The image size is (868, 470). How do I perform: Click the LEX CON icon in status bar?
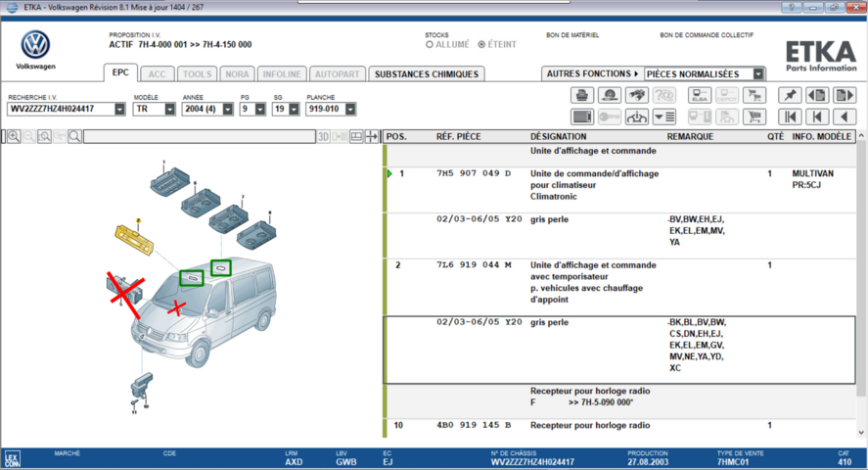12,459
